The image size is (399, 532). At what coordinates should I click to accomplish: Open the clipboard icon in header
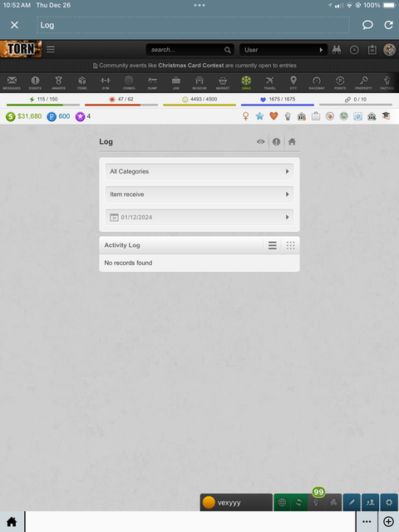pos(372,50)
